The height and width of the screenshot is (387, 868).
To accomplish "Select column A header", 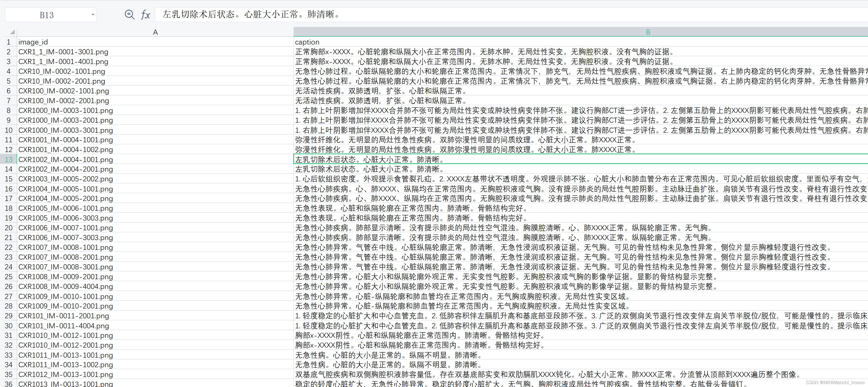I will pos(155,32).
